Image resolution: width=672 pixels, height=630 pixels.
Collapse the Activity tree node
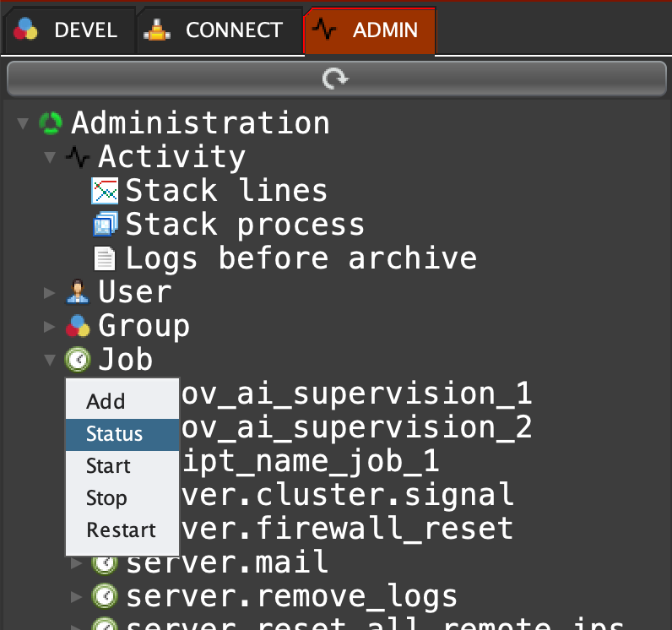tap(50, 158)
